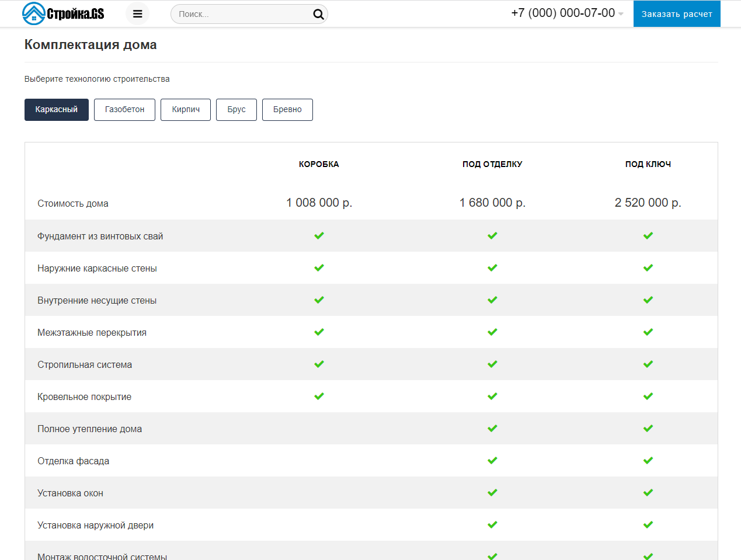This screenshot has height=560, width=741.
Task: Click the phone number +7 (000) 000-07-00
Action: pos(562,13)
